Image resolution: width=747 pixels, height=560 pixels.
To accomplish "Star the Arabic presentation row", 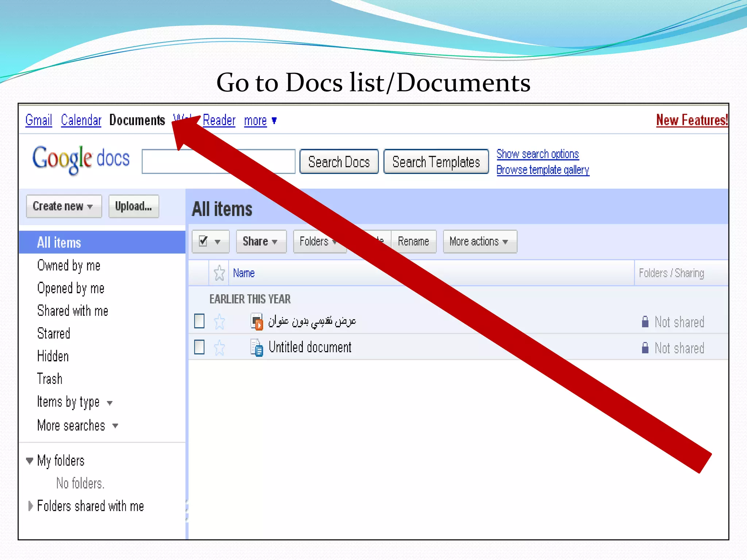I will click(x=219, y=321).
